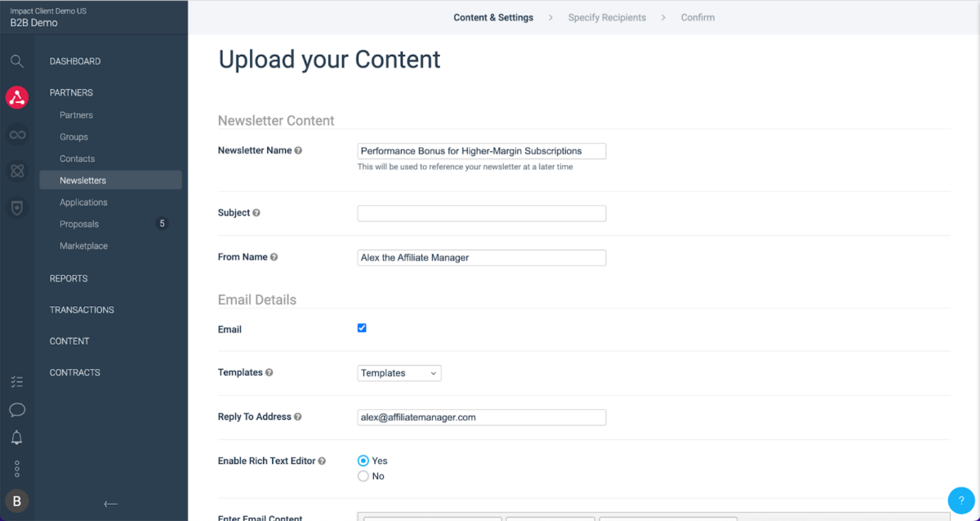The height and width of the screenshot is (521, 980).
Task: Open the three-dot overflow icon in the rail
Action: tap(17, 468)
